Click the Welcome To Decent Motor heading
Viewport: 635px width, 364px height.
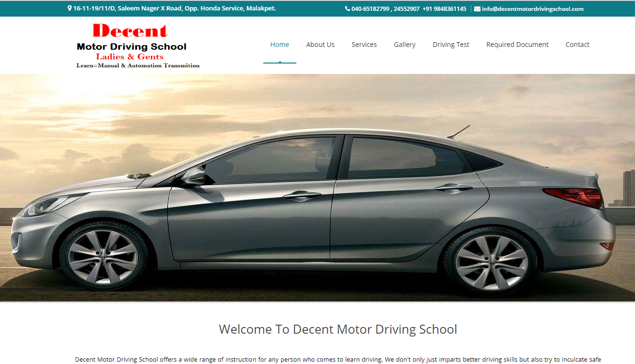tap(338, 329)
